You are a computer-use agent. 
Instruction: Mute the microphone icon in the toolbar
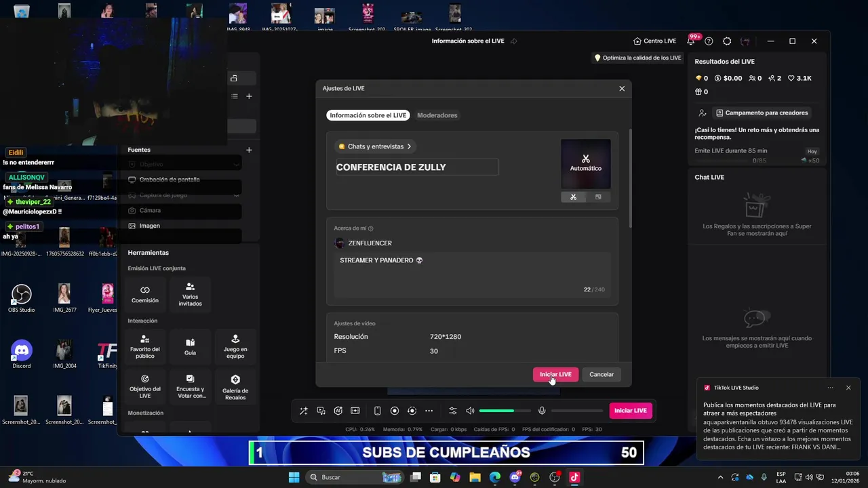pos(542,411)
